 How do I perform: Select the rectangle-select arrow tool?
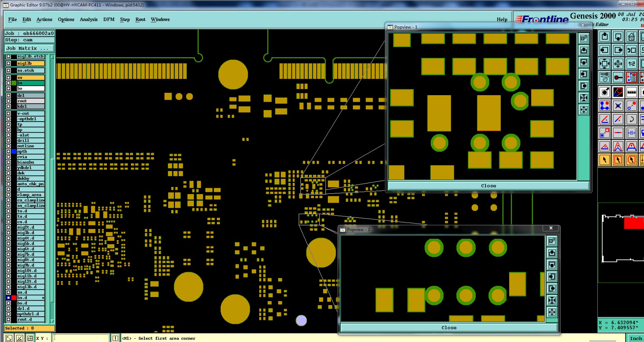click(x=618, y=160)
